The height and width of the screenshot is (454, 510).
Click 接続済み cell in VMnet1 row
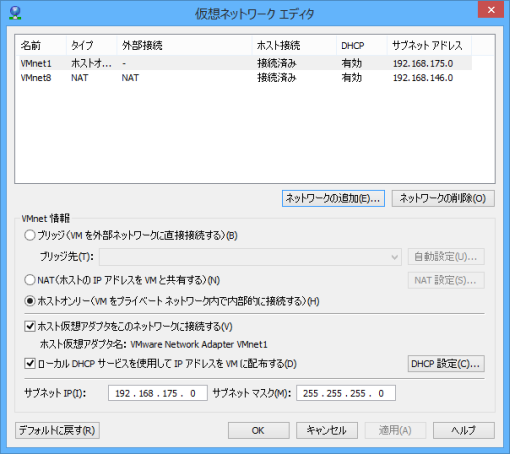click(x=277, y=63)
